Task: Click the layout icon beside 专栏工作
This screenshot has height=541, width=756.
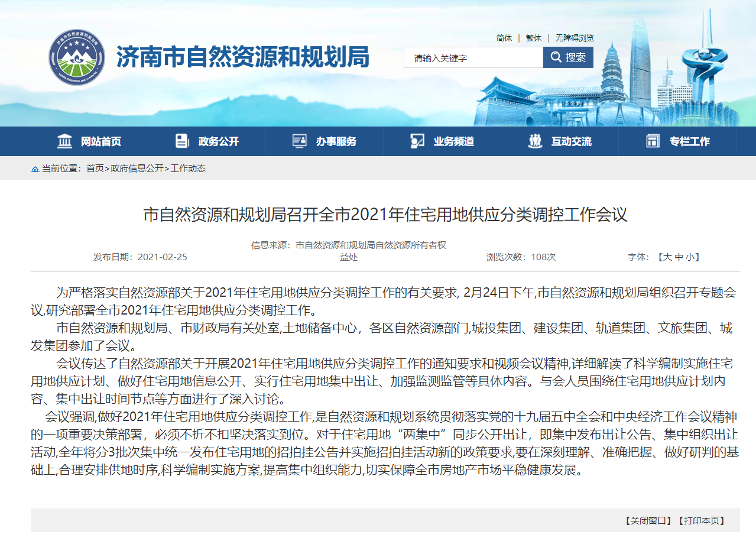Action: tap(653, 141)
